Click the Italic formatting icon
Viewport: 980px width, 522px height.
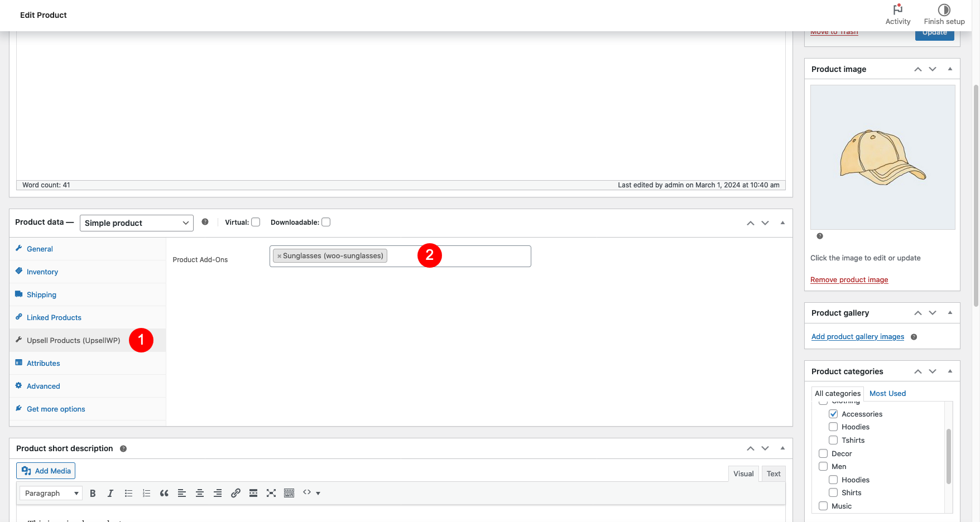[111, 493]
